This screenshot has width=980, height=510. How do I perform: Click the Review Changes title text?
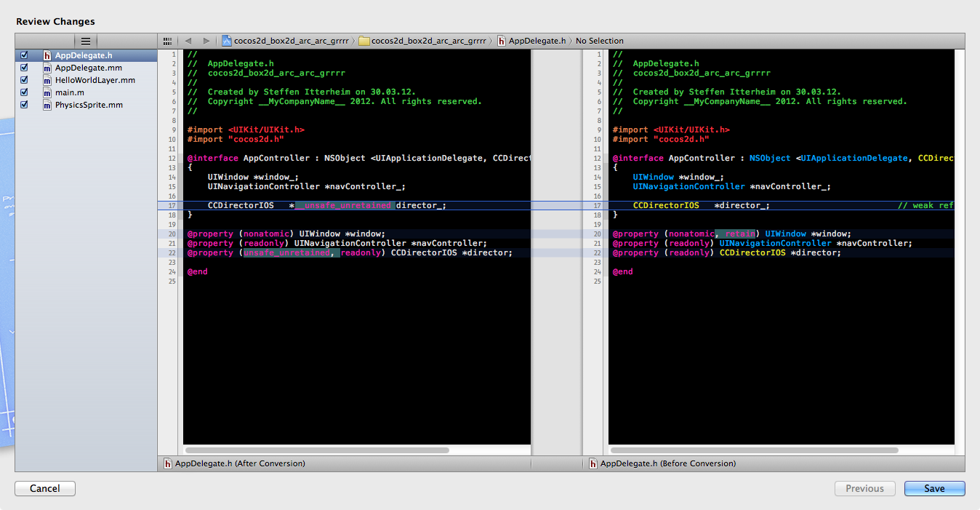[x=55, y=22]
